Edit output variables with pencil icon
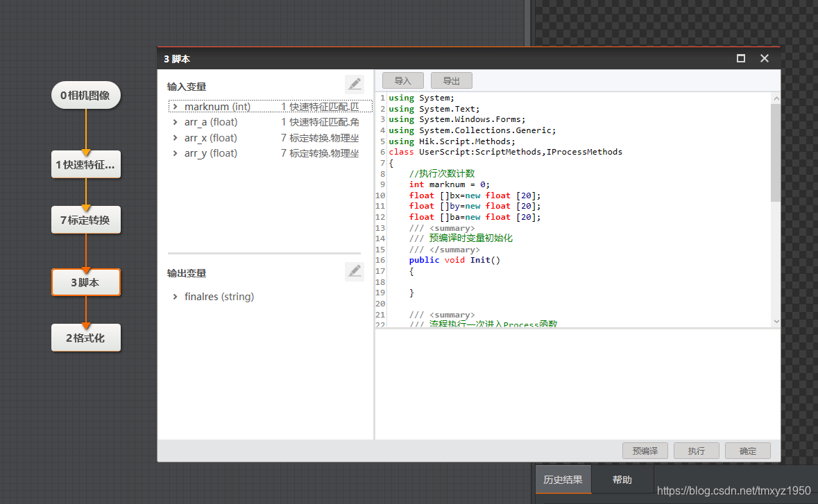Screen dimensions: 818x504 tap(355, 271)
